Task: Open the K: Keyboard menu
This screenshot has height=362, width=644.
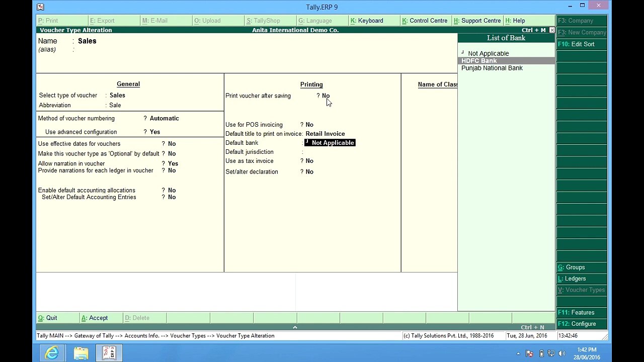Action: [x=374, y=21]
